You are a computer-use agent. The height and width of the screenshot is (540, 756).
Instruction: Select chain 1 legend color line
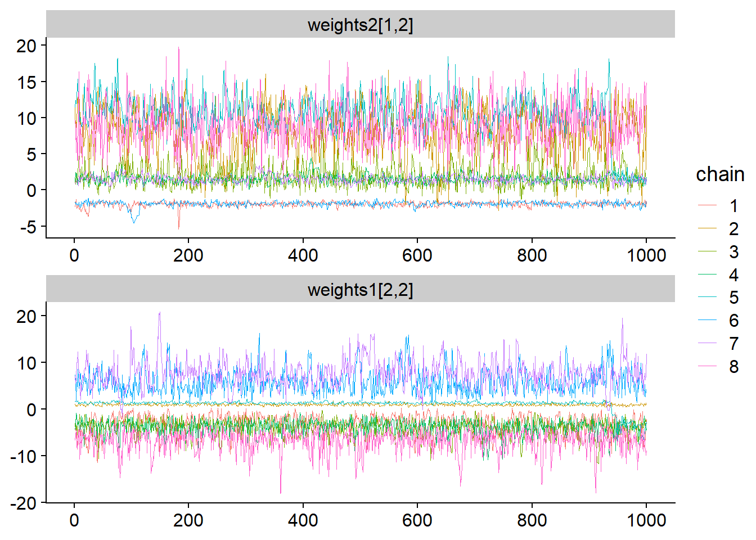(x=708, y=206)
